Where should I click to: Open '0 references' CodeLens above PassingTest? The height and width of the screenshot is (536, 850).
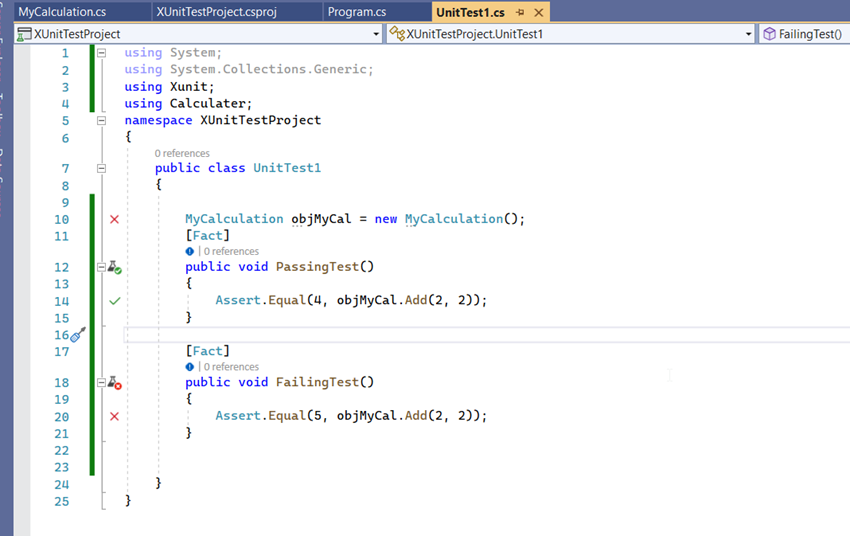point(231,251)
